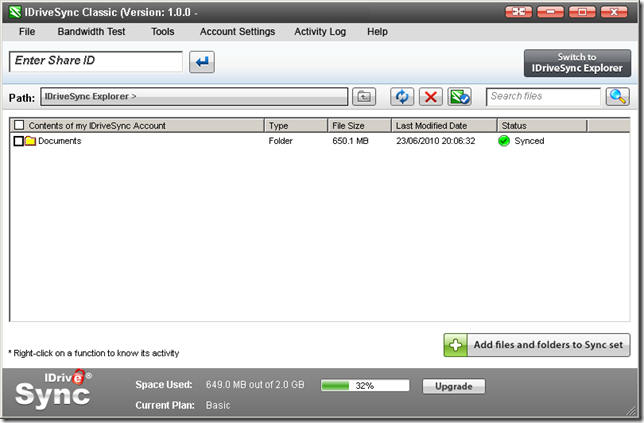
Task: Click the blue refresh arrows icon
Action: 402,97
